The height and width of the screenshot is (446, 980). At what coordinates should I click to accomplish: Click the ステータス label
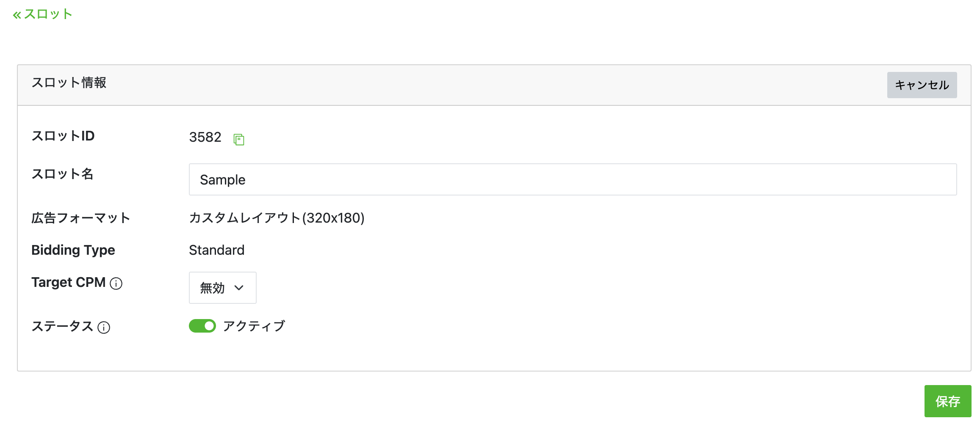point(62,326)
